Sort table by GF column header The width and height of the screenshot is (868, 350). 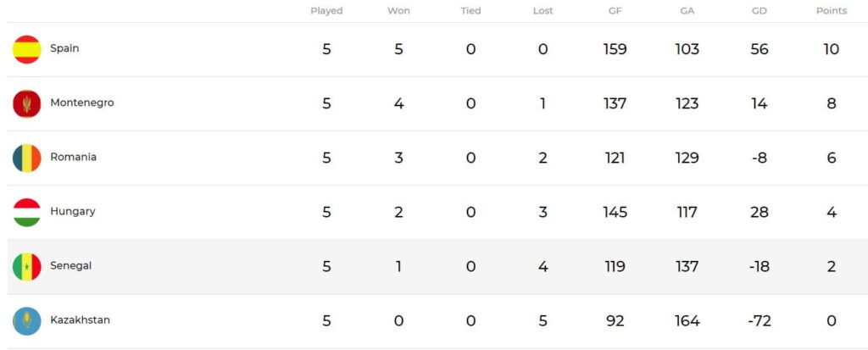pos(615,11)
